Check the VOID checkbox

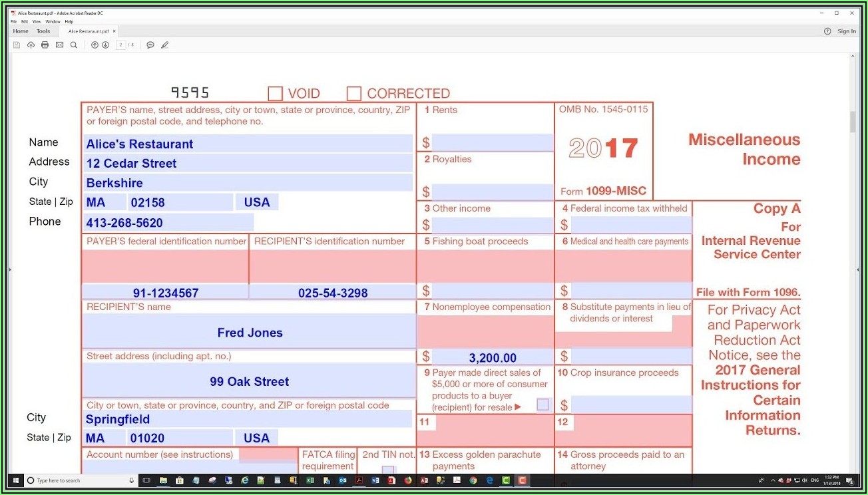pyautogui.click(x=275, y=93)
